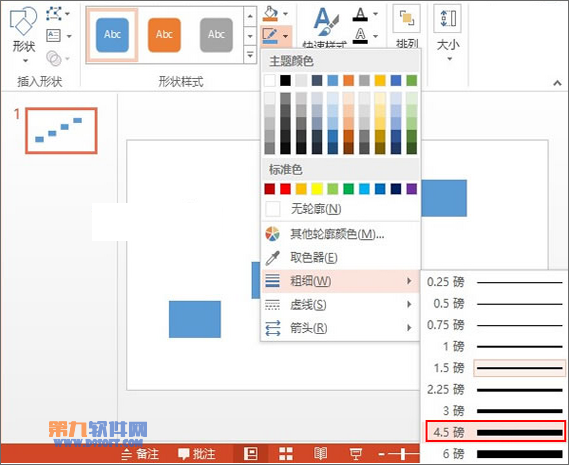Viewport: 569px width, 465px height.
Task: Pick the red standard color swatch
Action: 285,189
